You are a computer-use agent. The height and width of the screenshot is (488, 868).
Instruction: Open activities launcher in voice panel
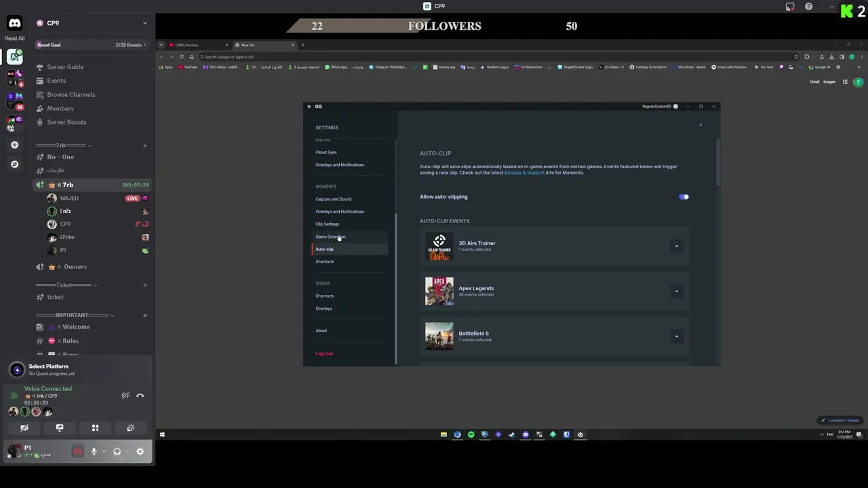[x=95, y=428]
